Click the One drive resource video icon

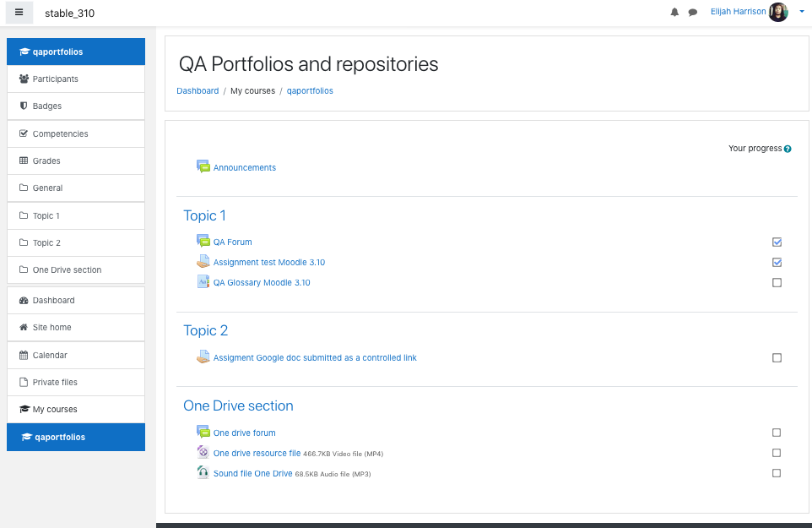pos(203,452)
